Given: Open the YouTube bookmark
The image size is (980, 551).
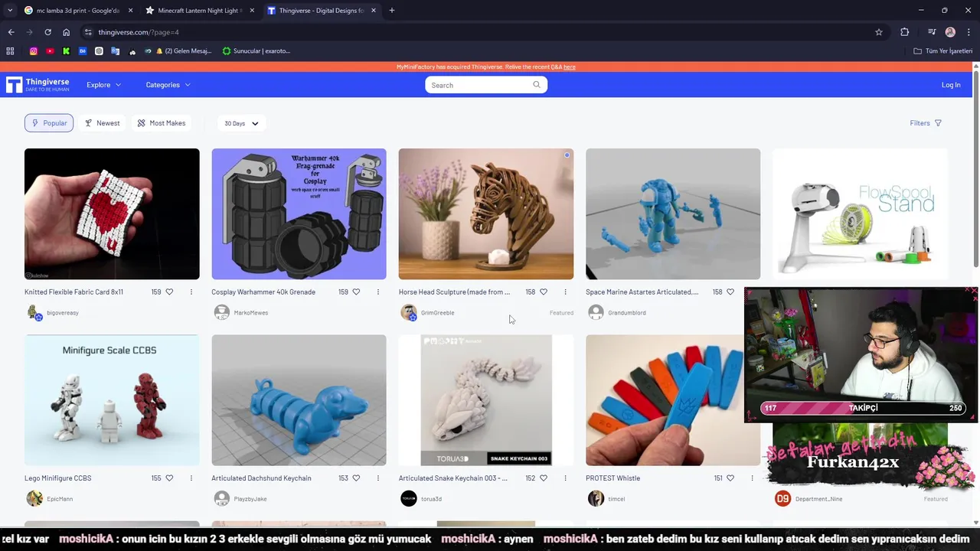Looking at the screenshot, I should [50, 51].
